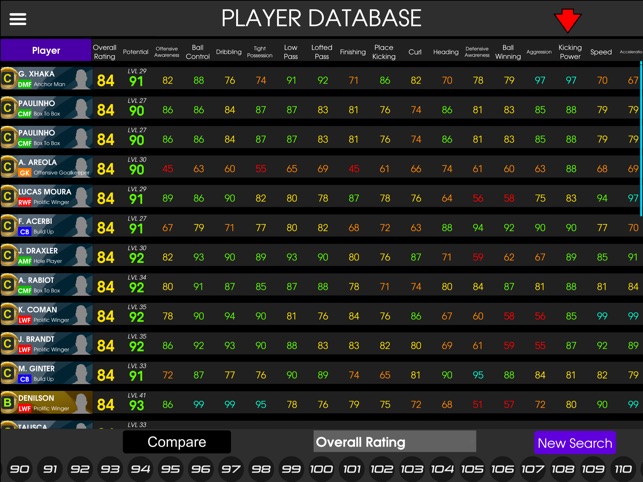Click the vertical scrollbar on right edge
The width and height of the screenshot is (643, 482).
click(641, 138)
